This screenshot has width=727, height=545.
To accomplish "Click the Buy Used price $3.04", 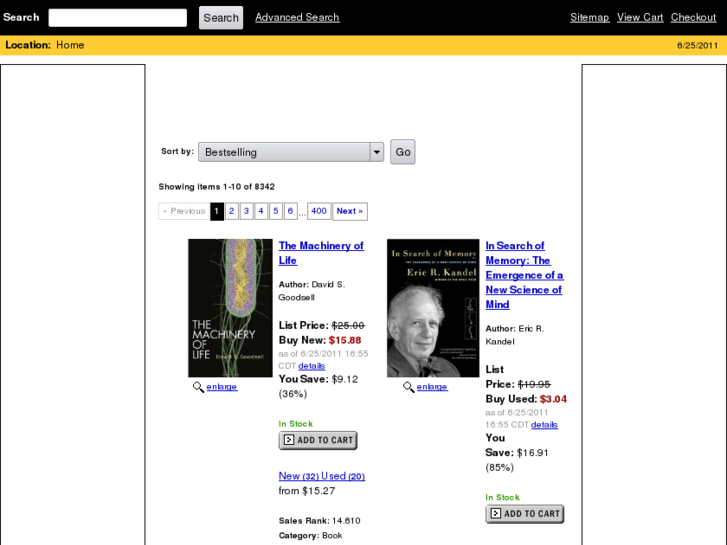I will 553,399.
